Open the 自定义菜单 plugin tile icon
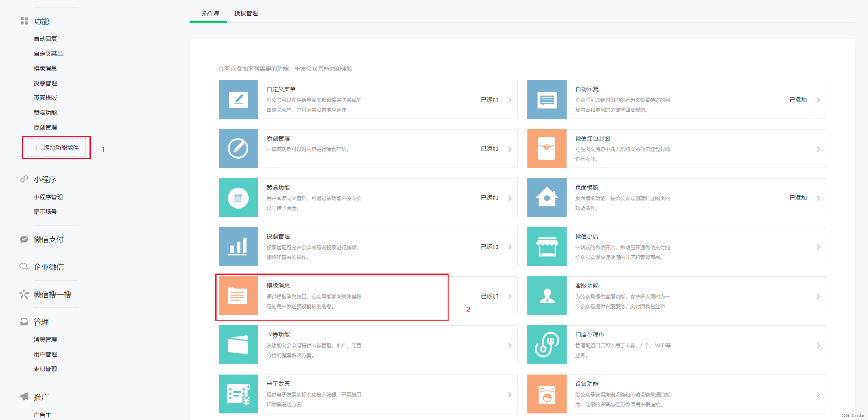 click(x=238, y=100)
